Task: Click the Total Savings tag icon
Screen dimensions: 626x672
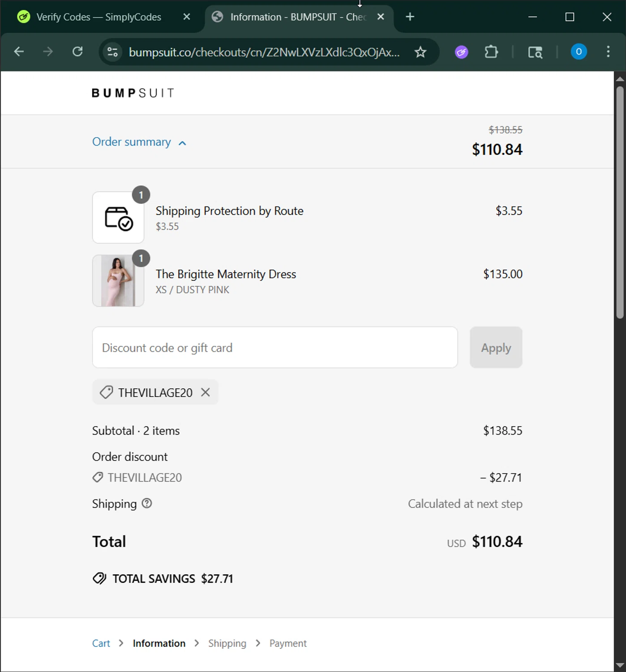Action: click(99, 578)
